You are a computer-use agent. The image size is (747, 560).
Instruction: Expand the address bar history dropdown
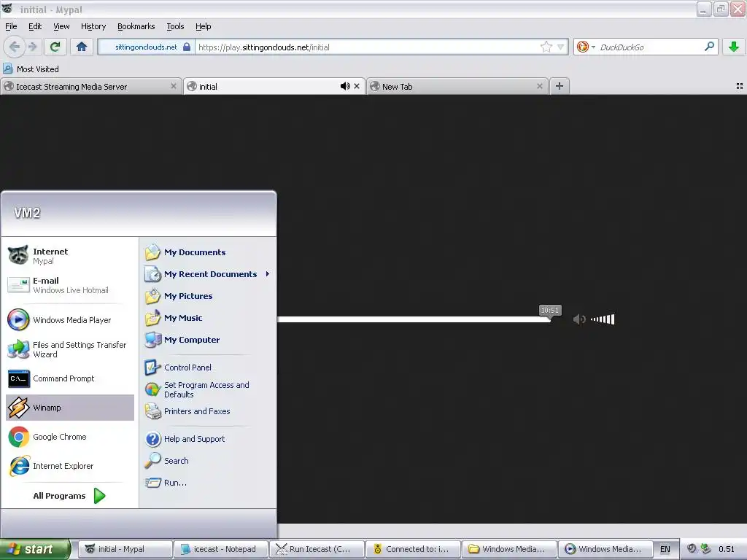tap(561, 47)
